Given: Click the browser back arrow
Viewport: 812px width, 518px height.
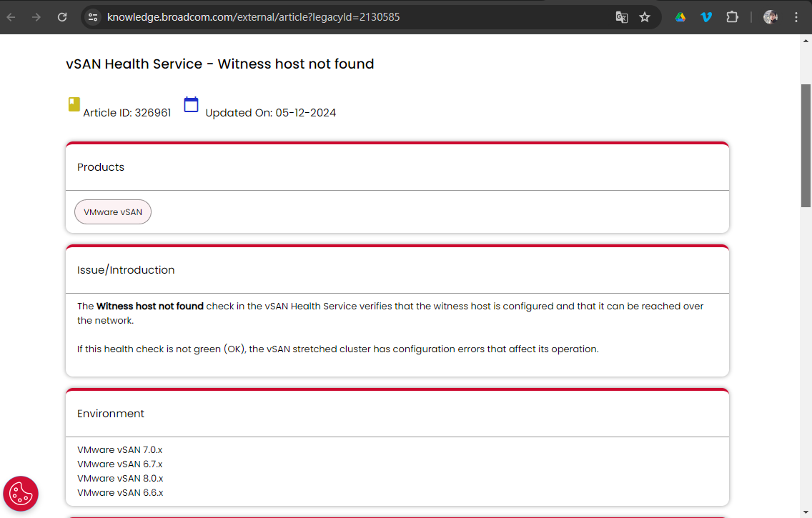Looking at the screenshot, I should (11, 17).
